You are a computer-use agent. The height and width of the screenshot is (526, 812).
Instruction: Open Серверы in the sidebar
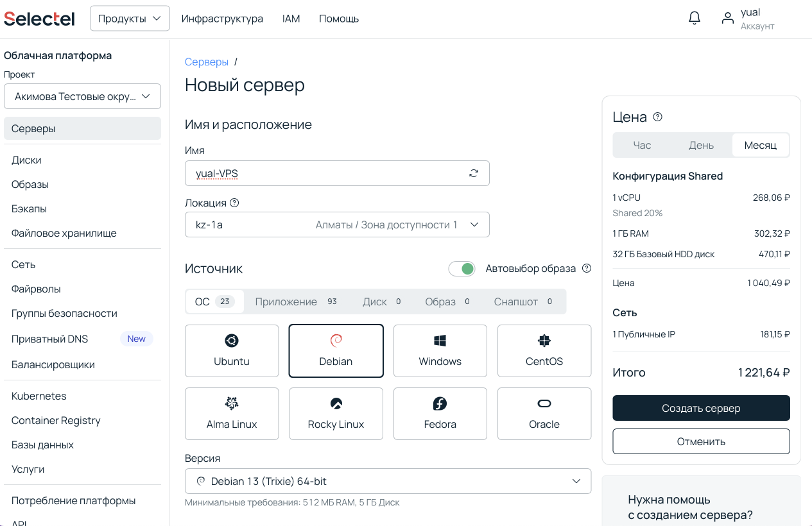tap(82, 128)
